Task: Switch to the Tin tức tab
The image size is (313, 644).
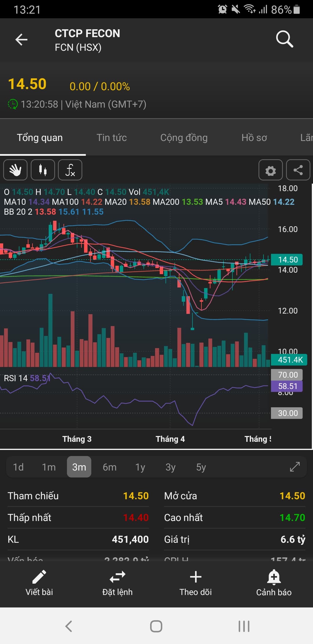Action: click(x=112, y=138)
